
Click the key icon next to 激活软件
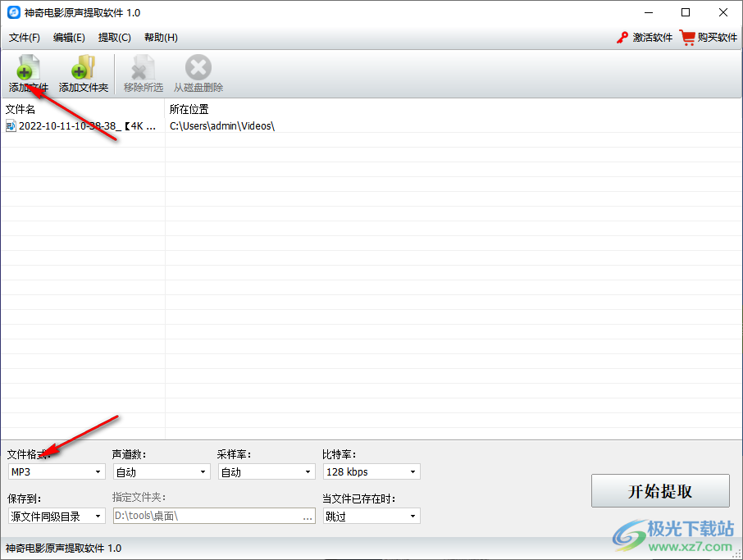621,37
